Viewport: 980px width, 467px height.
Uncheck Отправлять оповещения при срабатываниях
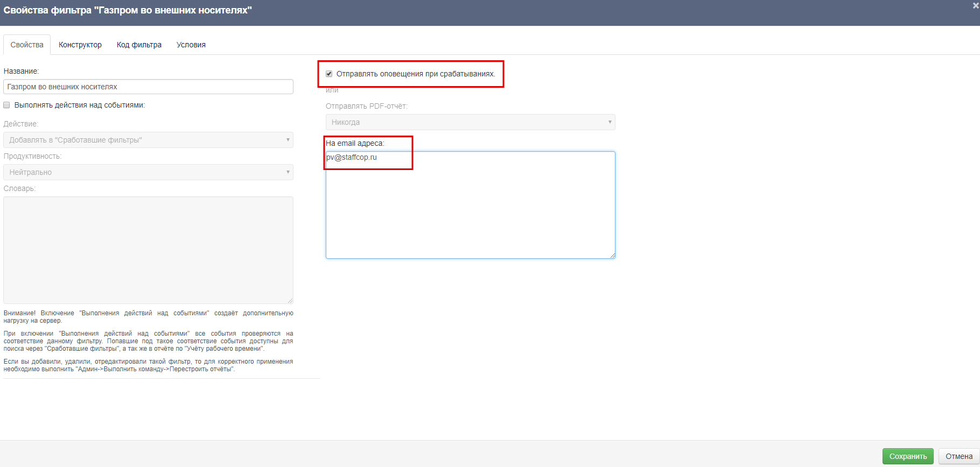329,74
